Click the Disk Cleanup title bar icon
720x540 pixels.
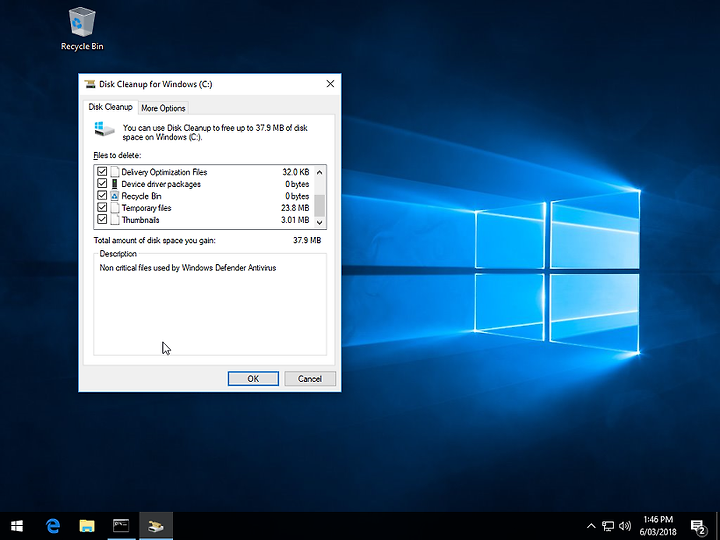90,84
